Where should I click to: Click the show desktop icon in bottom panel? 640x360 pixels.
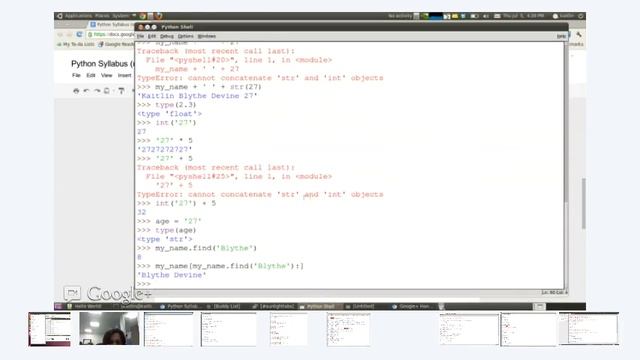pyautogui.click(x=58, y=307)
